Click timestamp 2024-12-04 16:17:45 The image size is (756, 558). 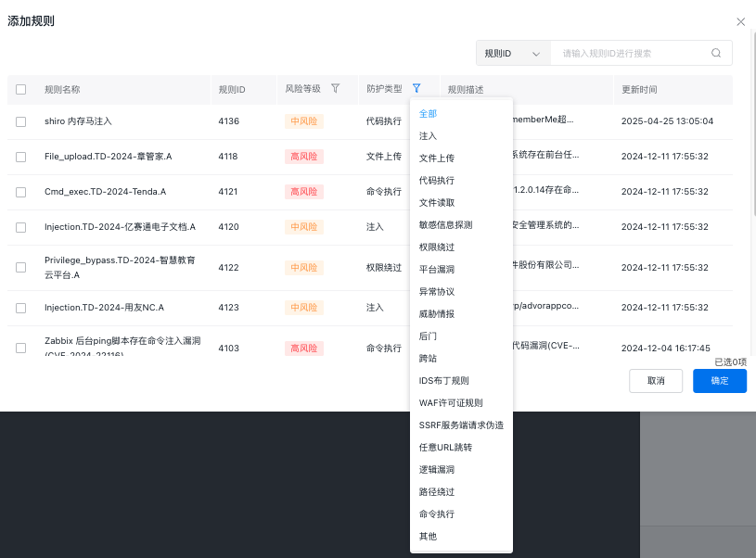[666, 348]
